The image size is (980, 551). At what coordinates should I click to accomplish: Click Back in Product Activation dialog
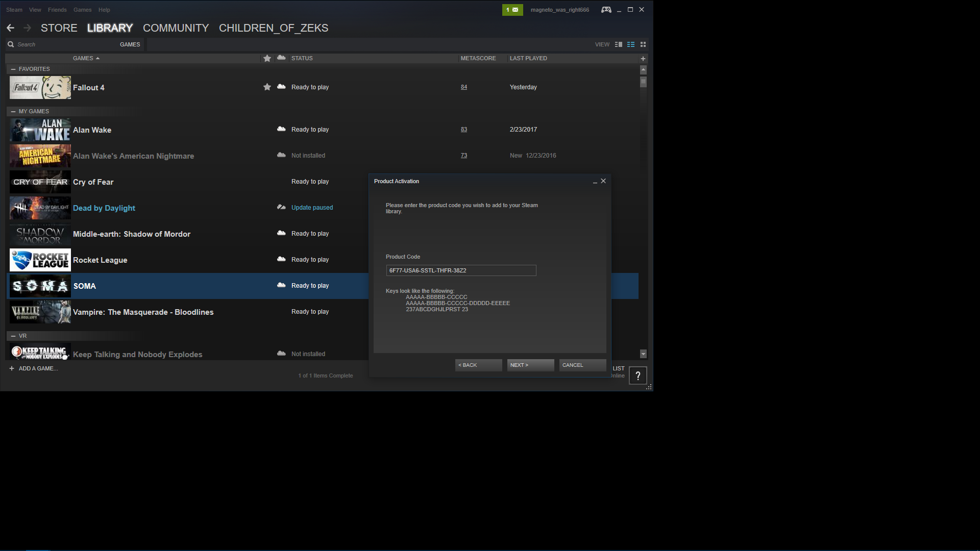[478, 365]
